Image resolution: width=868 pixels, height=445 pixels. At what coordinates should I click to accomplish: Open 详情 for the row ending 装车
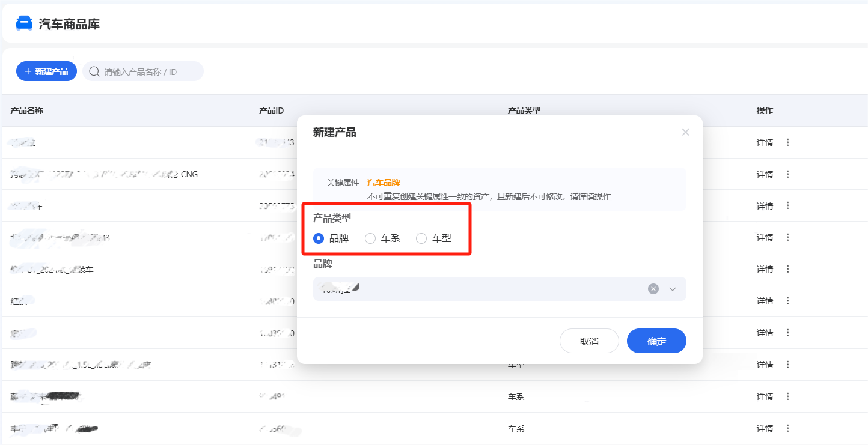pyautogui.click(x=765, y=270)
